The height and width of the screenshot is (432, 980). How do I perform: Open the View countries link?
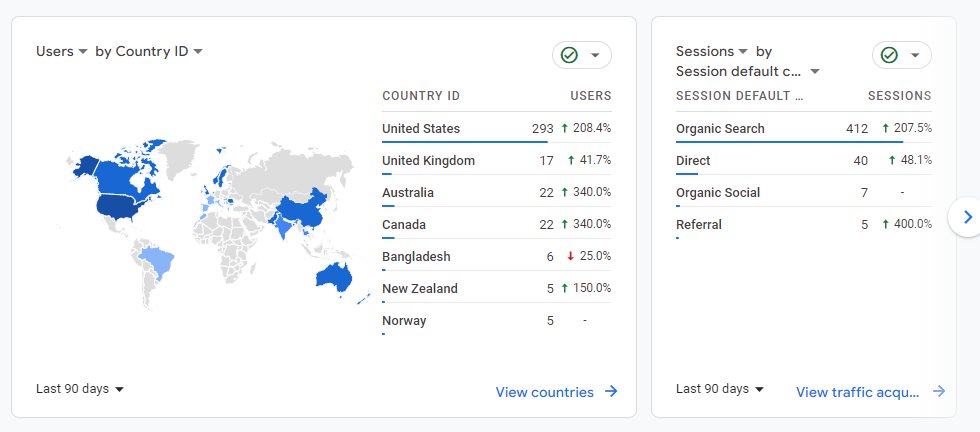[544, 392]
